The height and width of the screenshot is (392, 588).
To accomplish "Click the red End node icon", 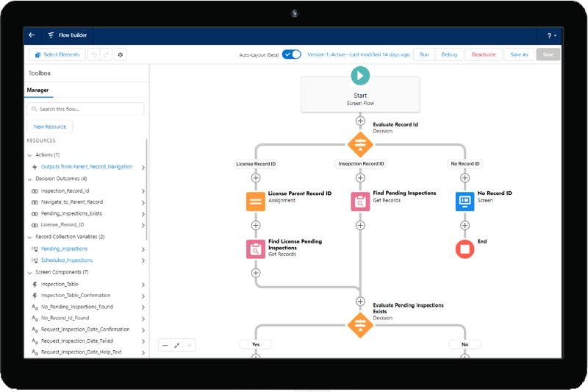I will coord(465,249).
